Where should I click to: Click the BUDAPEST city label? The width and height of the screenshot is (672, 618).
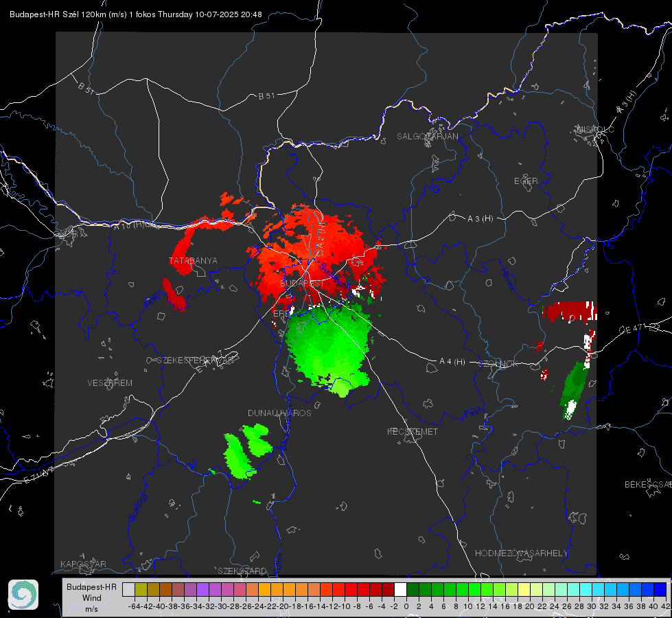(302, 284)
